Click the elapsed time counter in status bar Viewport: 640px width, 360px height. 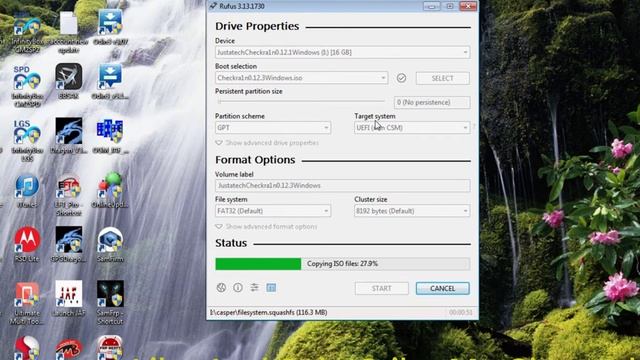pyautogui.click(x=460, y=312)
